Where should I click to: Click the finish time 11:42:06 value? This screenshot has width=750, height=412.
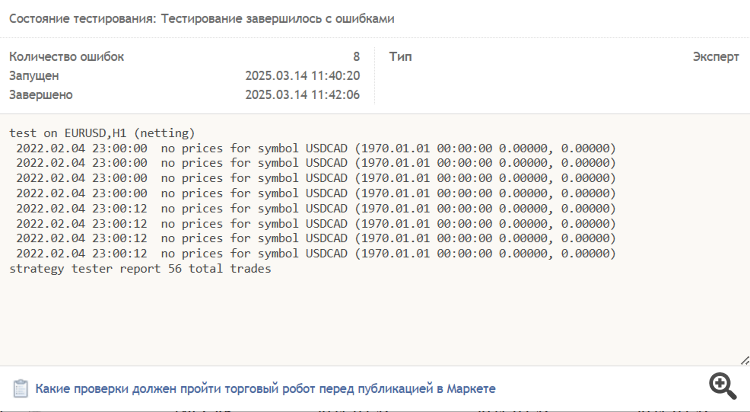[302, 95]
